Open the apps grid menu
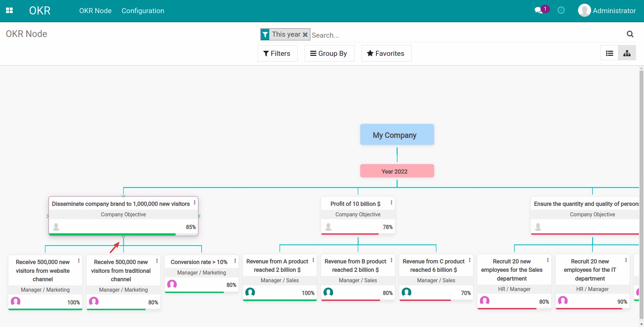 point(10,10)
